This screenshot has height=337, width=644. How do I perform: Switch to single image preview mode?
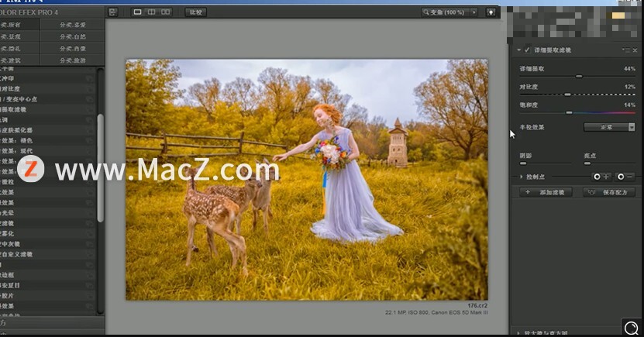point(138,12)
